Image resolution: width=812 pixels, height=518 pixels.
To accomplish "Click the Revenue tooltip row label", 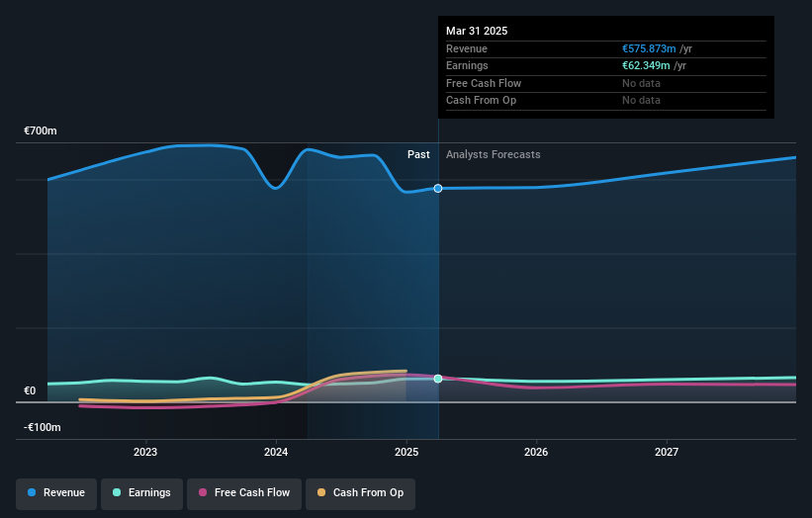I will click(x=467, y=48).
